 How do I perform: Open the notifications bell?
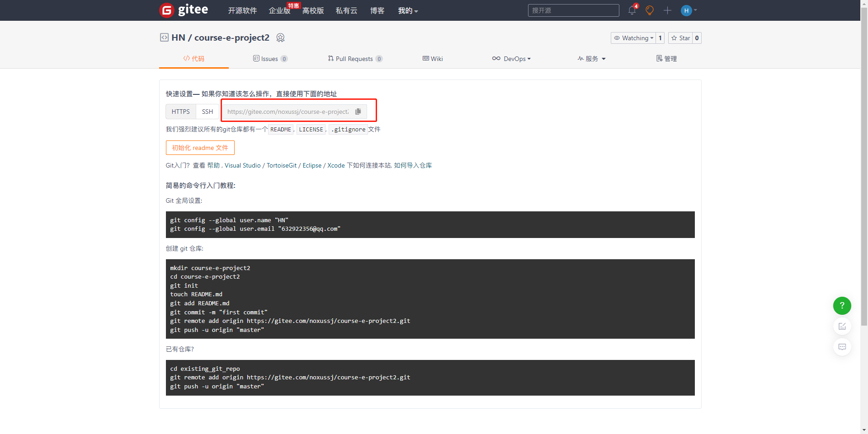(632, 10)
